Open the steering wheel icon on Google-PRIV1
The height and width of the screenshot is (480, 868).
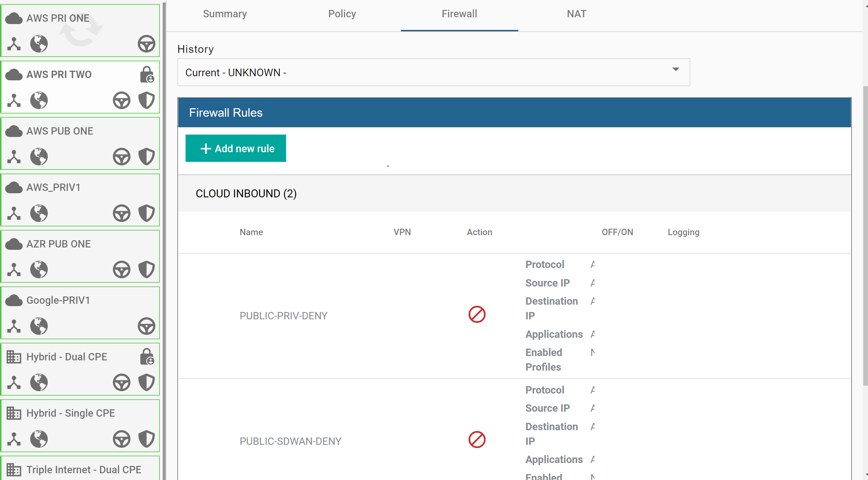coord(146,326)
